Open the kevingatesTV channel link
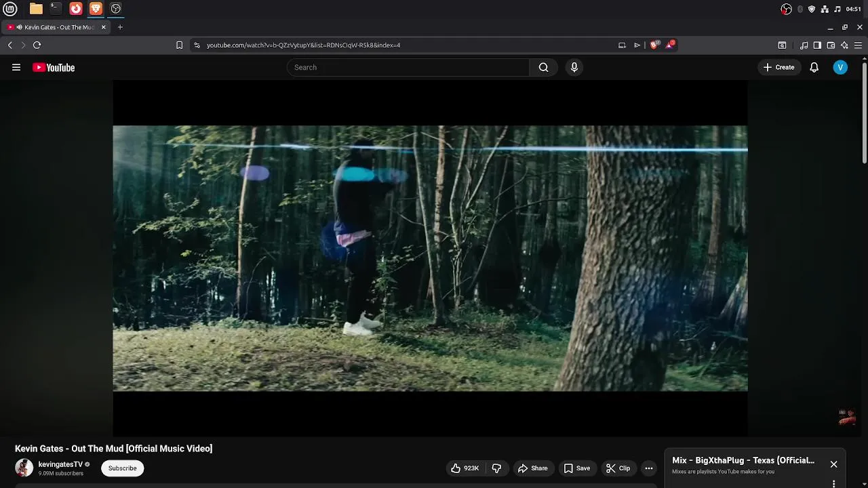The height and width of the screenshot is (488, 868). click(x=60, y=464)
